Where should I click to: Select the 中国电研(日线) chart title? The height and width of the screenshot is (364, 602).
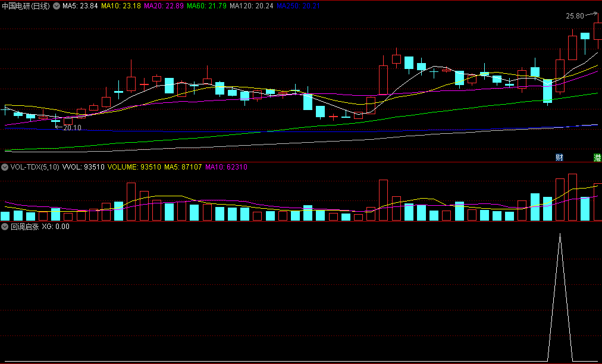pyautogui.click(x=26, y=6)
